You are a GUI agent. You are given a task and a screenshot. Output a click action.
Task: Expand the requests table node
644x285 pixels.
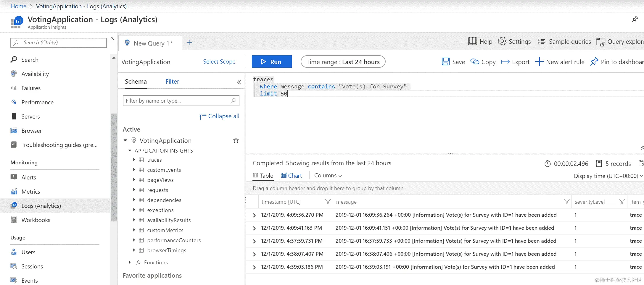[134, 190]
